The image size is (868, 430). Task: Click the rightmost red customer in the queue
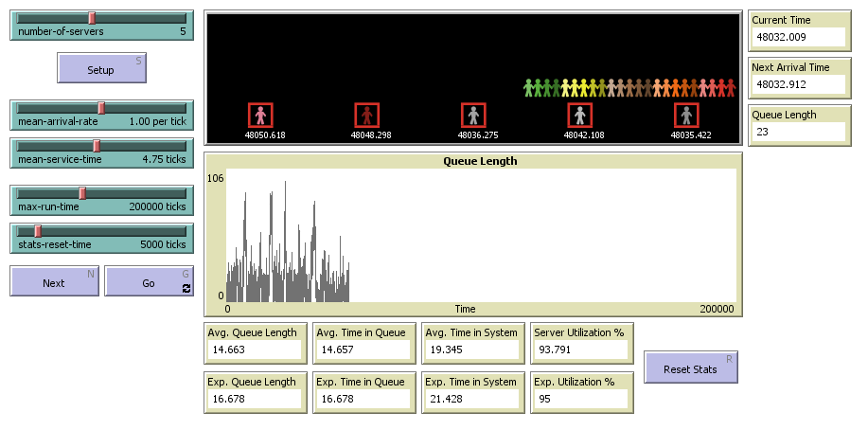(730, 88)
